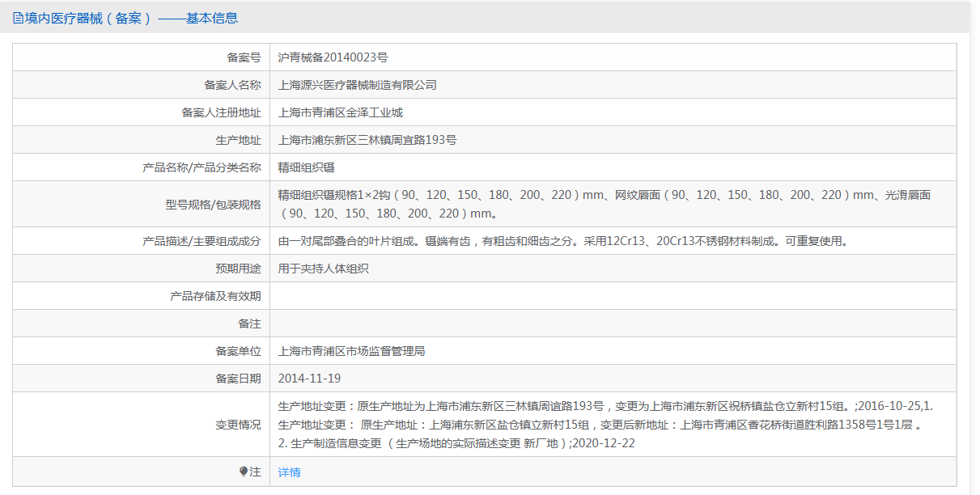Select change line mentioning 胜利路1358号1号1层

pyautogui.click(x=600, y=425)
